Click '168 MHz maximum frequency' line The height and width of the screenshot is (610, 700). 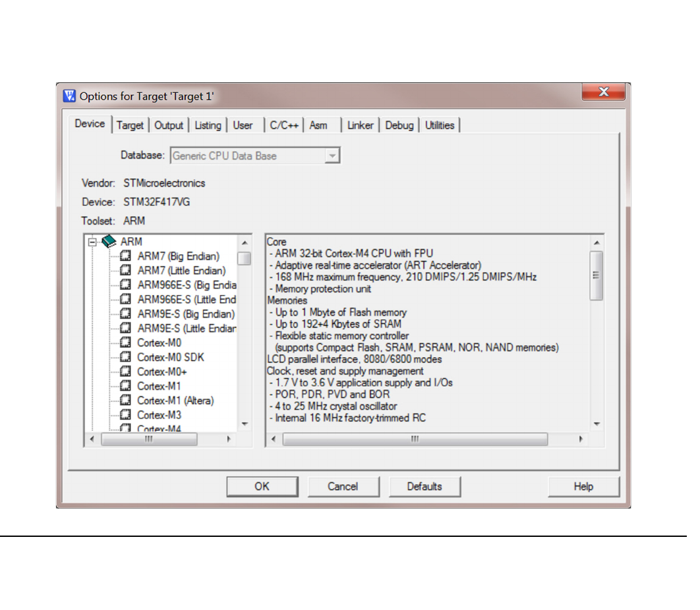[403, 277]
